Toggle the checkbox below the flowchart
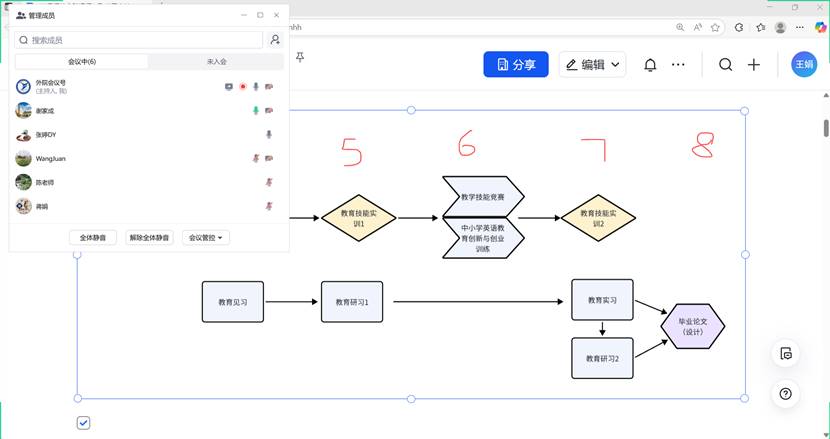Screen dimensions: 830x439 [84, 423]
